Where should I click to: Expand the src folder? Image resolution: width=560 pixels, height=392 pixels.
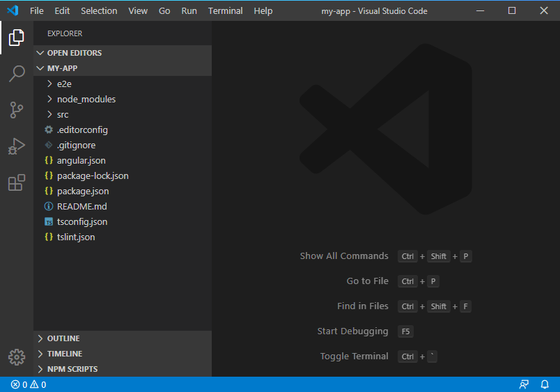click(x=123, y=114)
